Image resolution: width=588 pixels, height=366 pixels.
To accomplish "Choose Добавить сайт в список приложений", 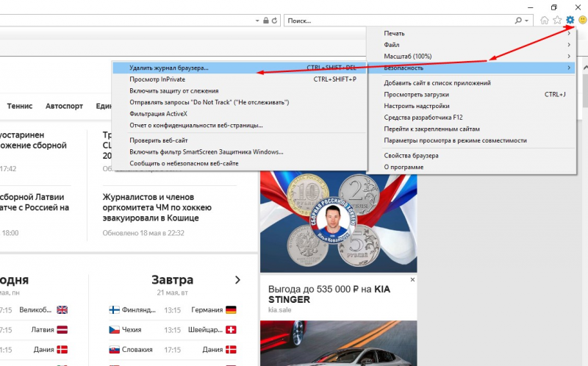I will (470, 83).
